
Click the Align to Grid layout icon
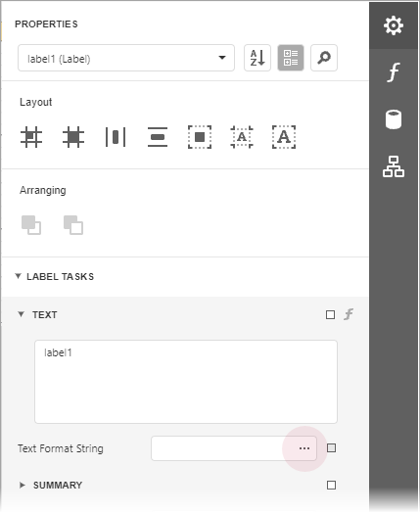[x=31, y=137]
